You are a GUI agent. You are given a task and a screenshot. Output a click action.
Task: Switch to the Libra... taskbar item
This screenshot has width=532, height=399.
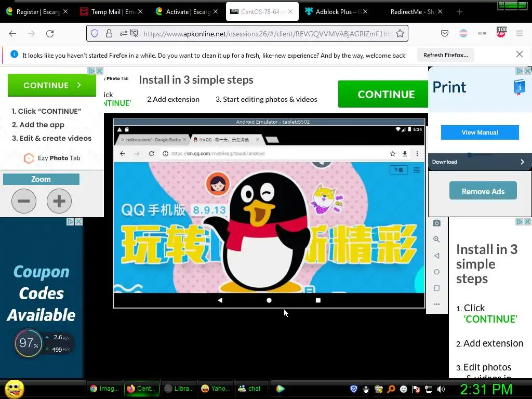click(179, 389)
